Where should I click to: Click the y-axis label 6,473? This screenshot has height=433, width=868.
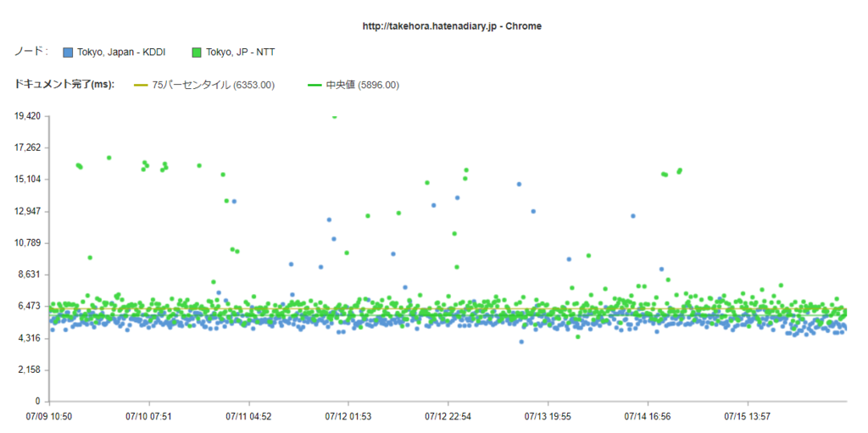click(x=31, y=306)
